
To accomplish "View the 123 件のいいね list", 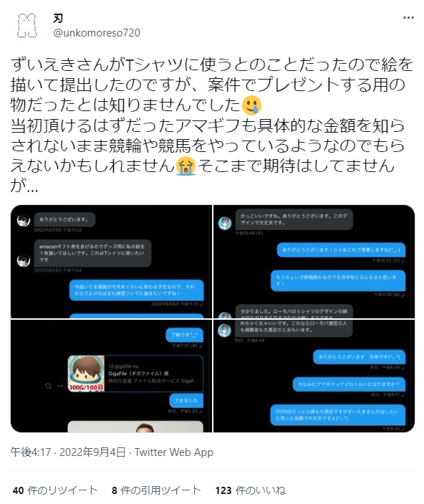I will point(250,490).
